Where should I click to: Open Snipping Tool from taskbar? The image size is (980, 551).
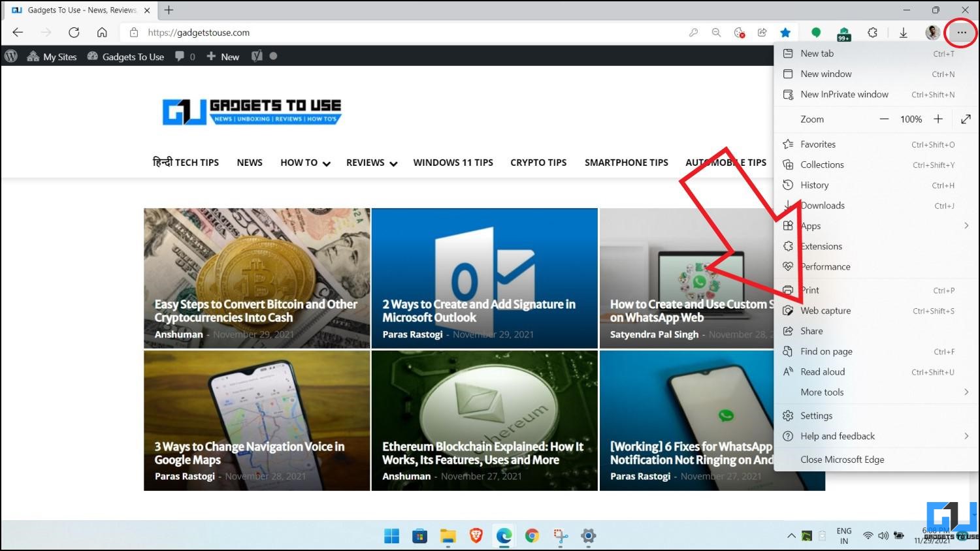[x=561, y=536]
